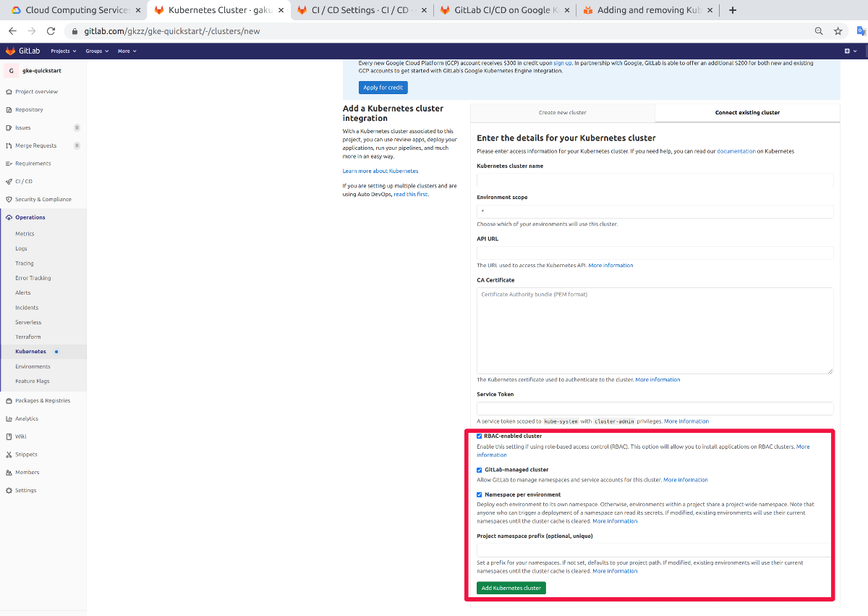This screenshot has height=616, width=868.
Task: Click the Kubernetes cluster name field
Action: [655, 180]
